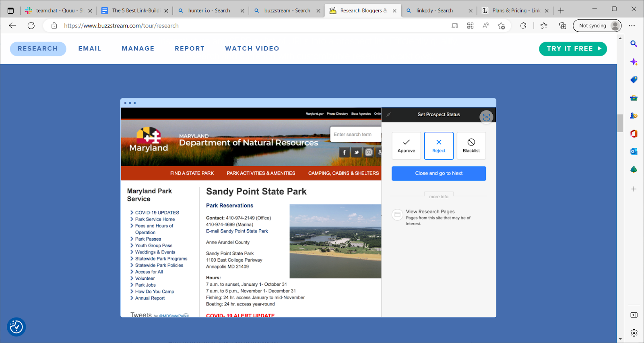Add a new sidebar app

634,189
